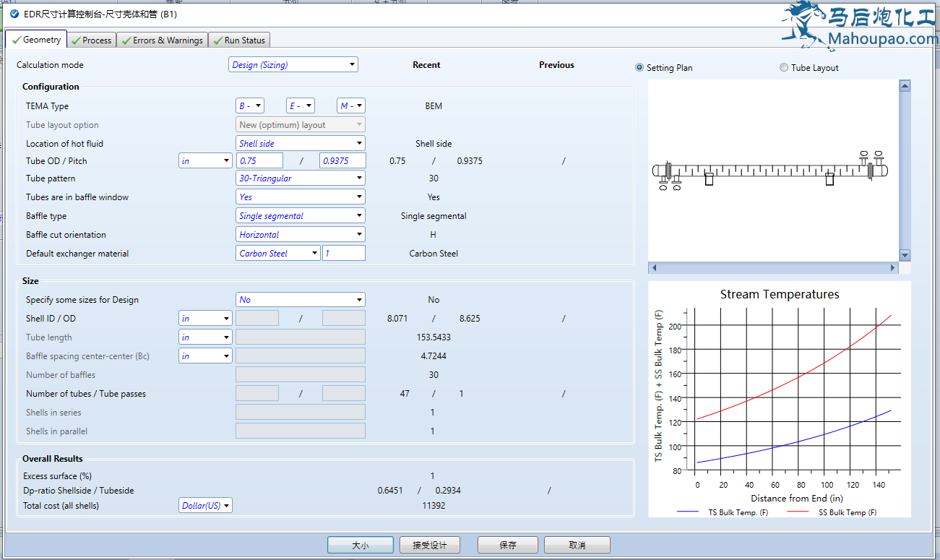Switch to the Process tab
This screenshot has height=560, width=940.
92,40
